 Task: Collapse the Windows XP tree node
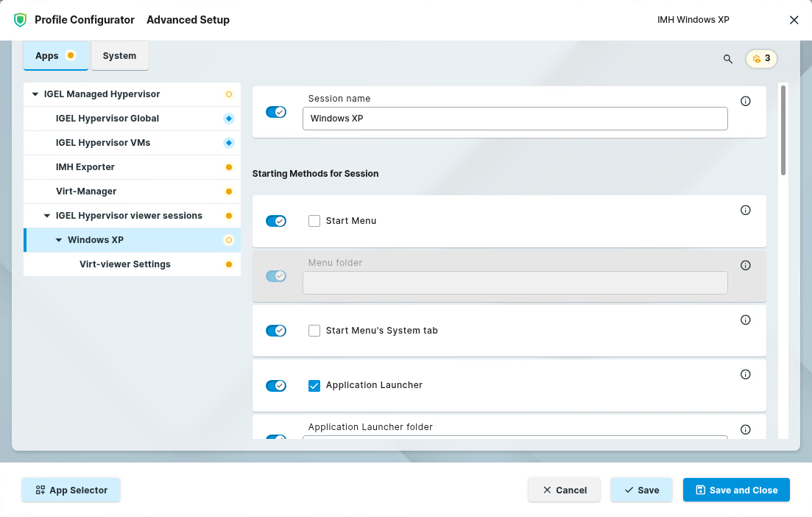point(59,240)
